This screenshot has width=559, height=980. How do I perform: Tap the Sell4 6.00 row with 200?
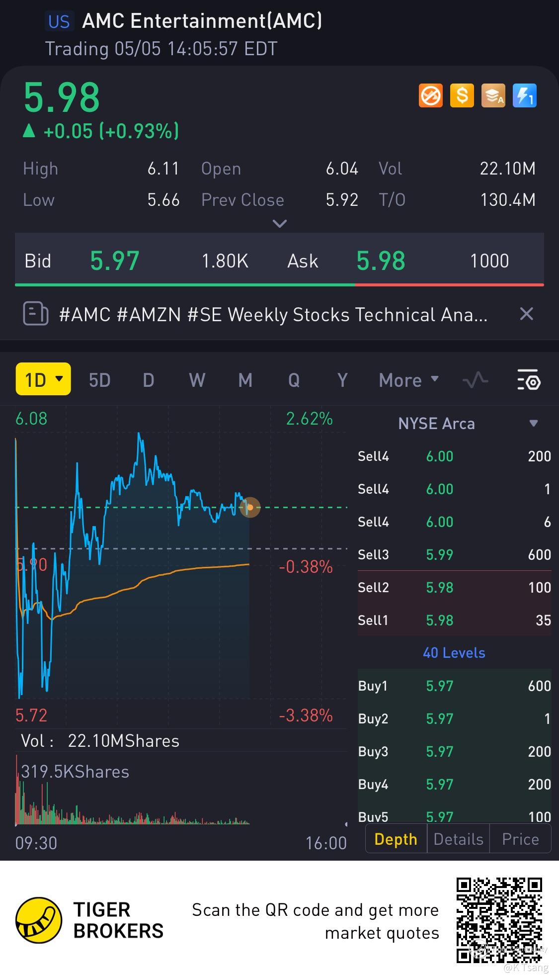coord(454,456)
